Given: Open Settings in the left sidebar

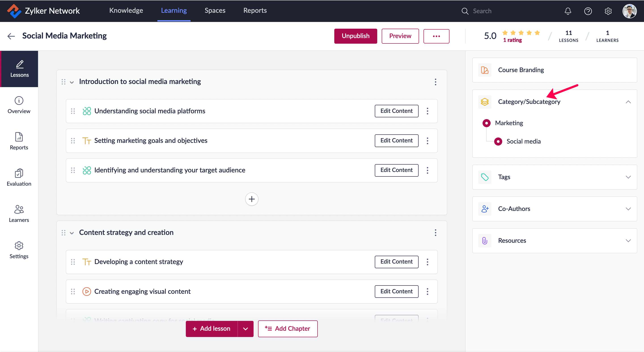Looking at the screenshot, I should tap(19, 250).
